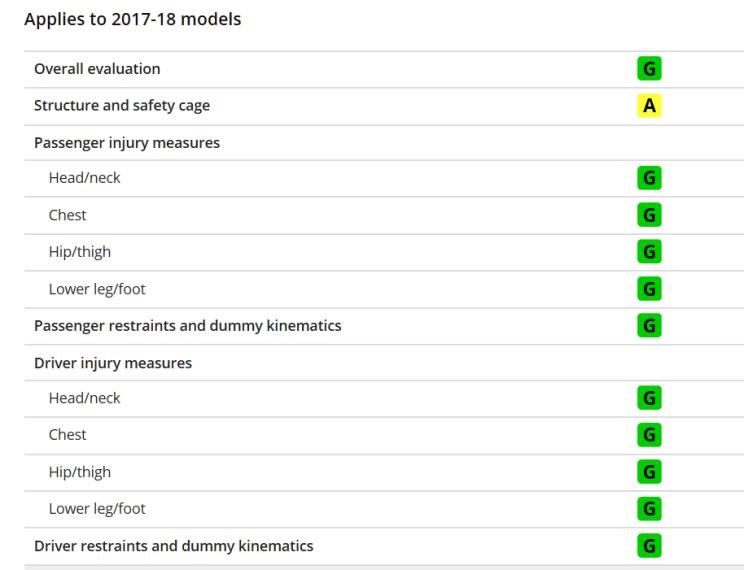744x570 pixels.
Task: Click the Applies to 2017-18 models heading
Action: point(133,19)
